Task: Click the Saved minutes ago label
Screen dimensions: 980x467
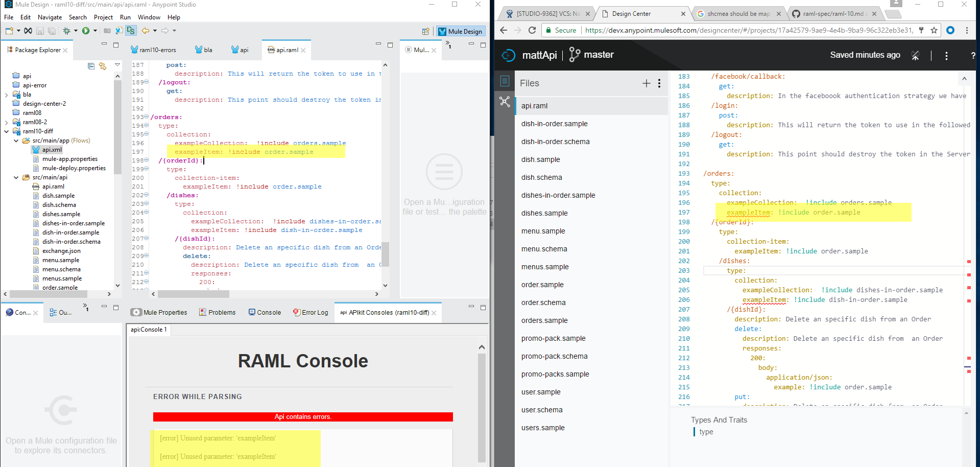Action: tap(865, 55)
